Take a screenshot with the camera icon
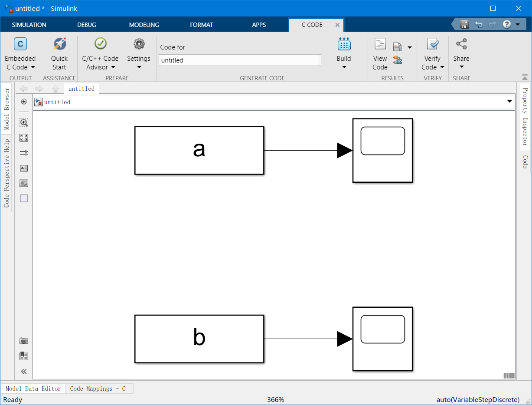532x405 pixels. (x=24, y=341)
